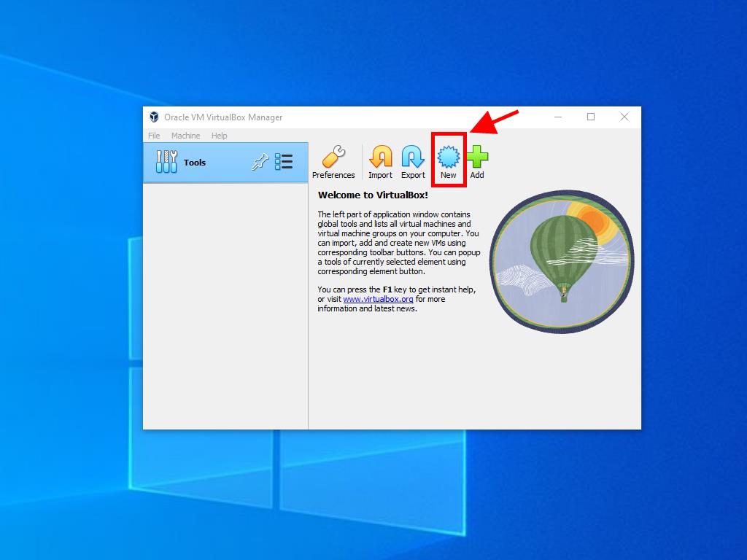Click the Tools wrench and screwdriver icon
The image size is (747, 560).
pos(166,162)
